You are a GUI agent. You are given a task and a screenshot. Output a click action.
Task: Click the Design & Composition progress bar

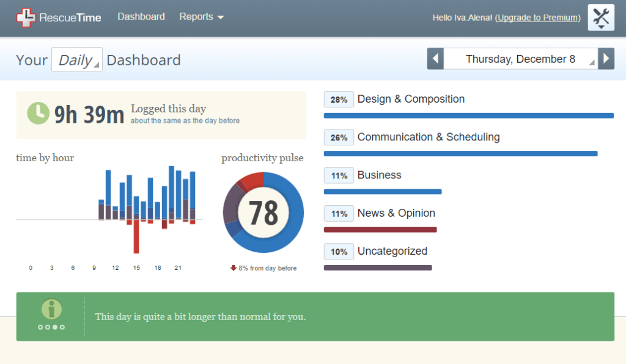(468, 115)
